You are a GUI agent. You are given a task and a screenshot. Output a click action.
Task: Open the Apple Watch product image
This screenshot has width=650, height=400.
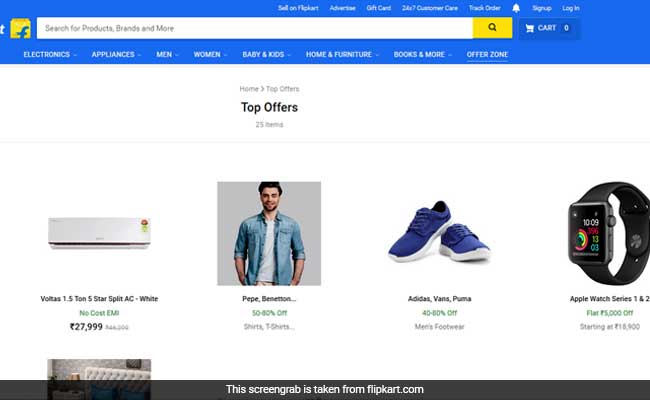[609, 233]
